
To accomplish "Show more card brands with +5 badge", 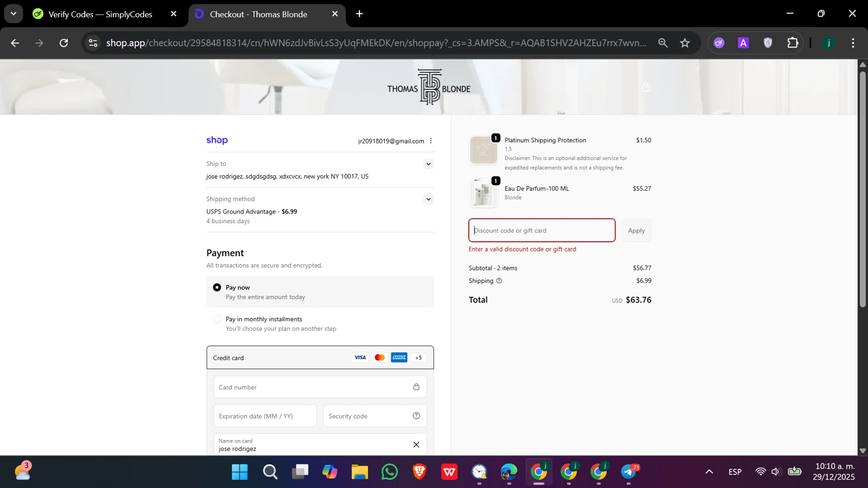I will click(418, 358).
